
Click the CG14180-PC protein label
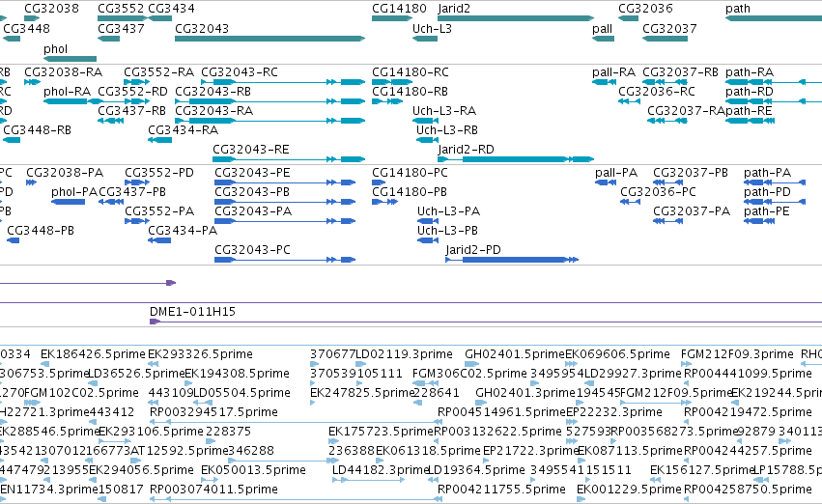pyautogui.click(x=410, y=173)
